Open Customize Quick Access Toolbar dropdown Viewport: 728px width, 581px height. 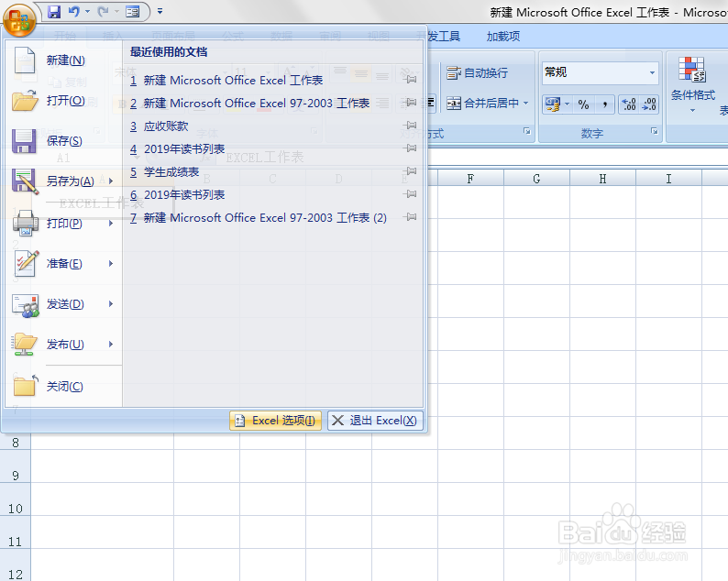[160, 11]
